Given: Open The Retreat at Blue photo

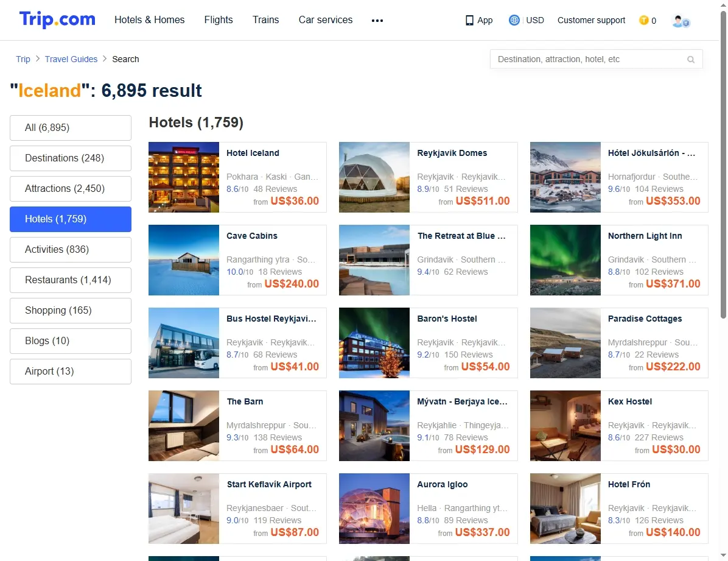Looking at the screenshot, I should [x=374, y=260].
